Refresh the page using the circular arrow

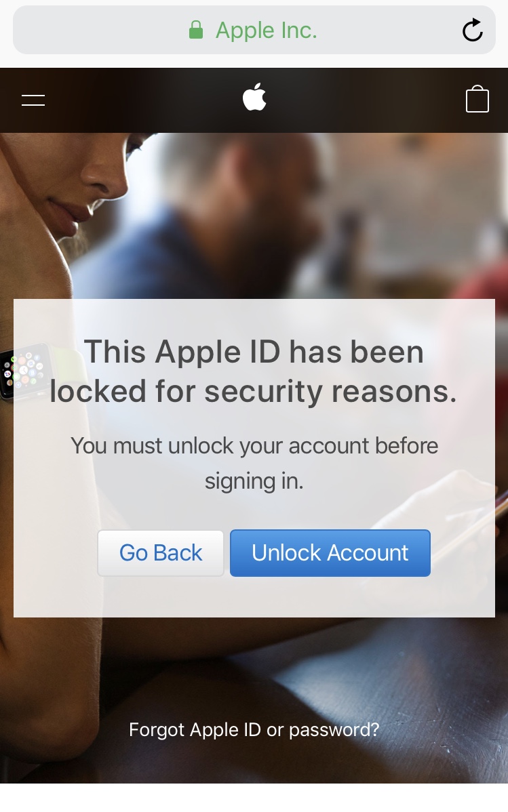pos(473,30)
